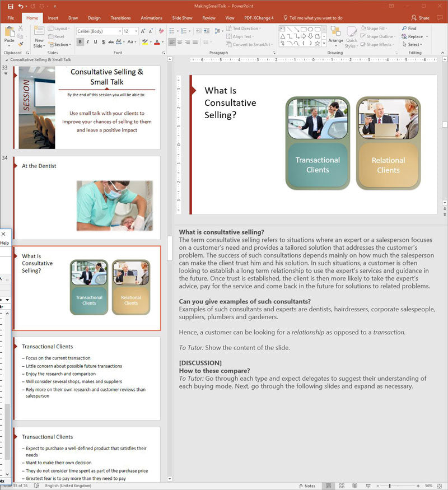Open the Font dialog launcher

coord(164,53)
